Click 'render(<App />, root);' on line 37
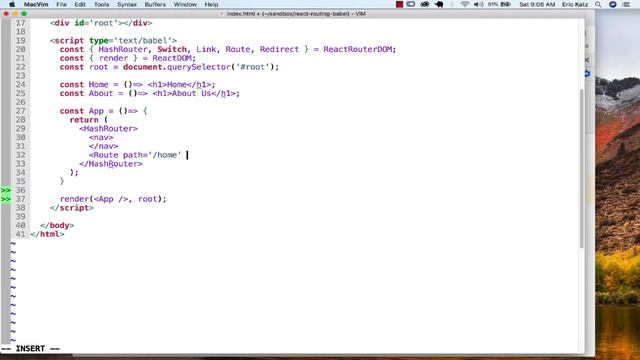 tap(113, 199)
